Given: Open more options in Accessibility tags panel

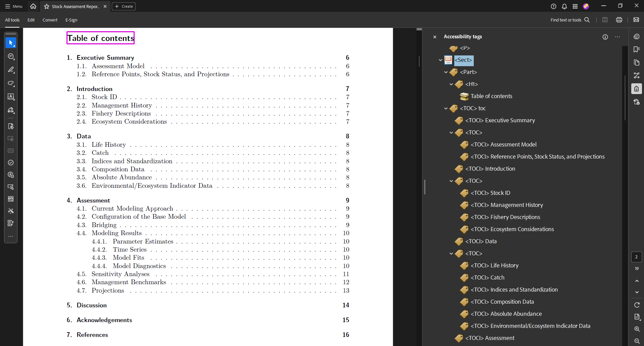Looking at the screenshot, I should tap(617, 37).
